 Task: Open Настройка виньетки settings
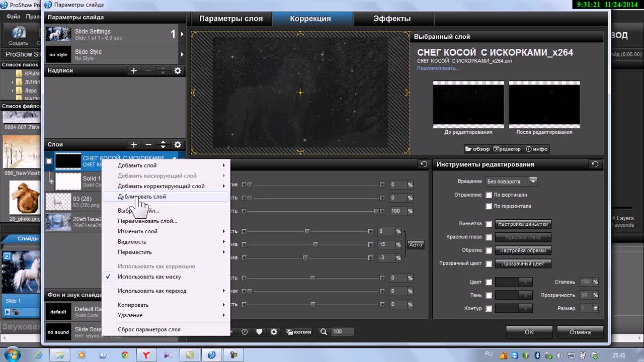[x=523, y=224]
